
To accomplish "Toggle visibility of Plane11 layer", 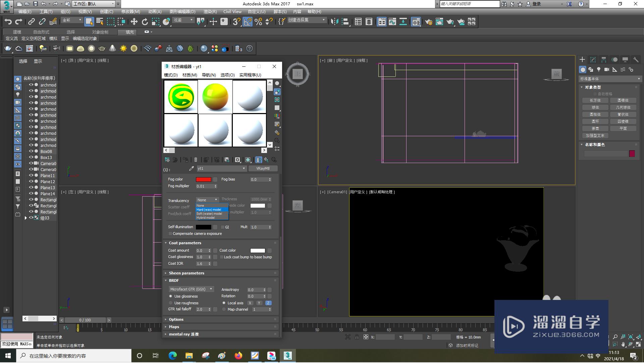I will pyautogui.click(x=30, y=175).
